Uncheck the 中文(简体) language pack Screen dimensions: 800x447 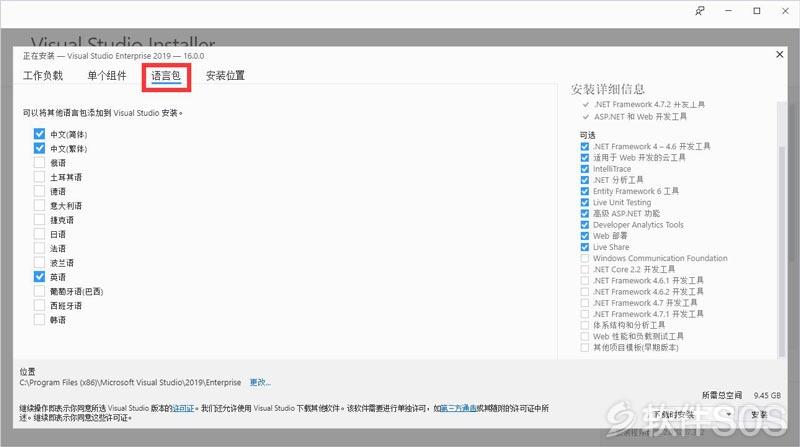click(x=39, y=134)
